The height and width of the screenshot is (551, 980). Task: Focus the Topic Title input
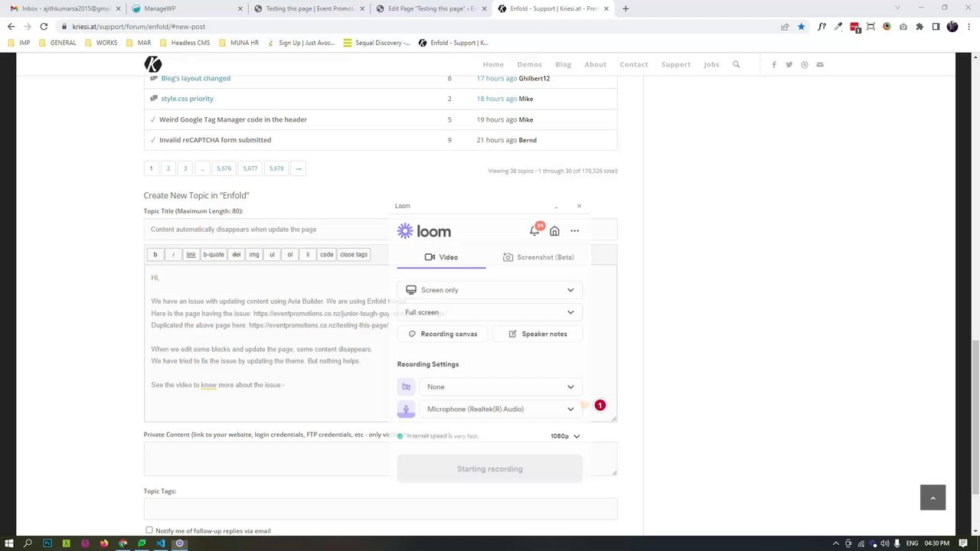[x=381, y=230]
